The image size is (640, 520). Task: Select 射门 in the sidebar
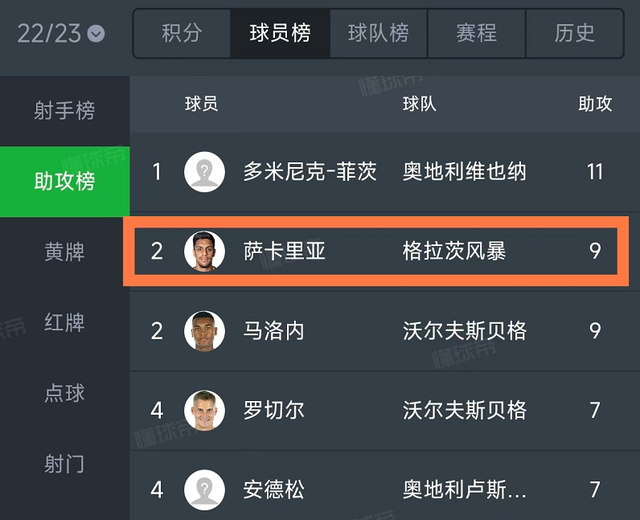(x=64, y=464)
